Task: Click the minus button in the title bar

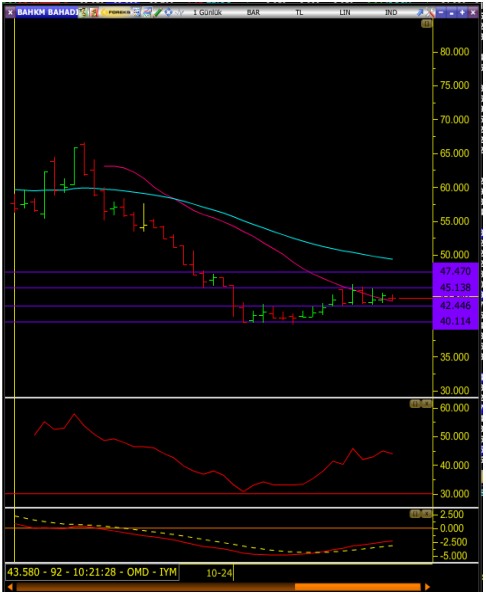Action: point(441,12)
